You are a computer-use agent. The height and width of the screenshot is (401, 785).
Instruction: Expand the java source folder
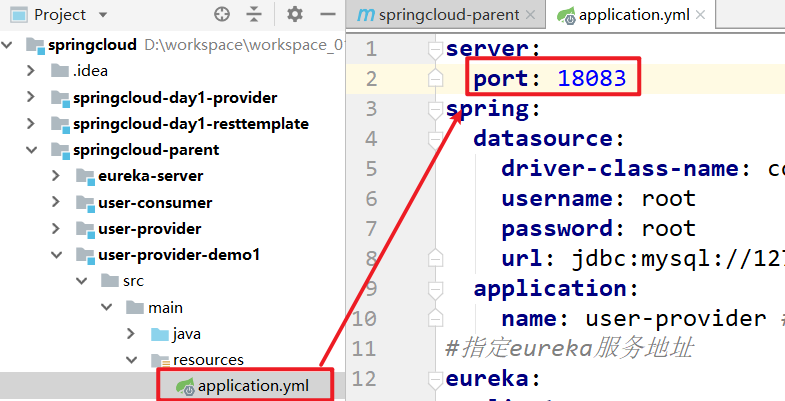pyautogui.click(x=131, y=333)
